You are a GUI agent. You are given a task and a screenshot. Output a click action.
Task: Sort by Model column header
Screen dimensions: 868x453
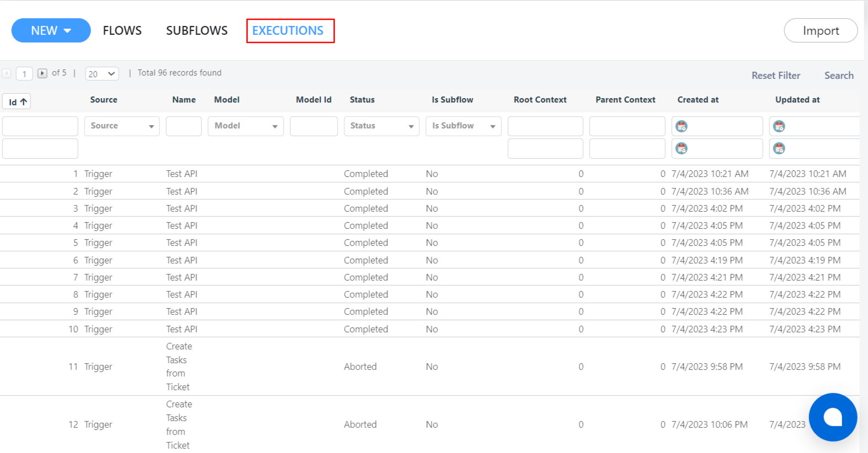227,100
